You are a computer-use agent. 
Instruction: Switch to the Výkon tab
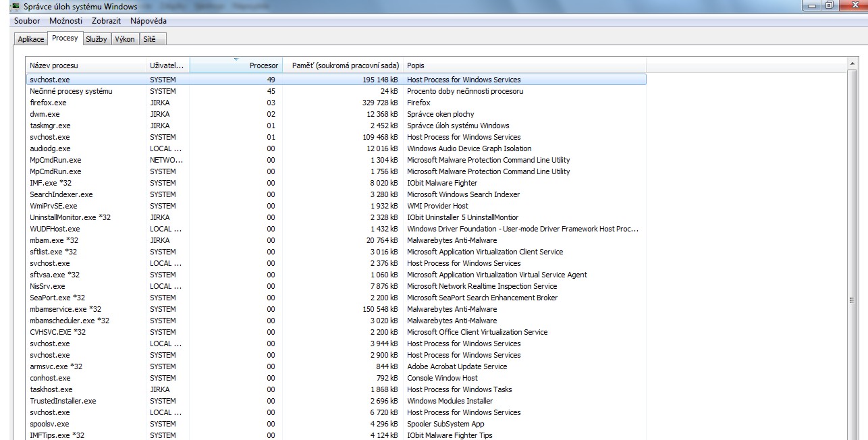coord(125,39)
